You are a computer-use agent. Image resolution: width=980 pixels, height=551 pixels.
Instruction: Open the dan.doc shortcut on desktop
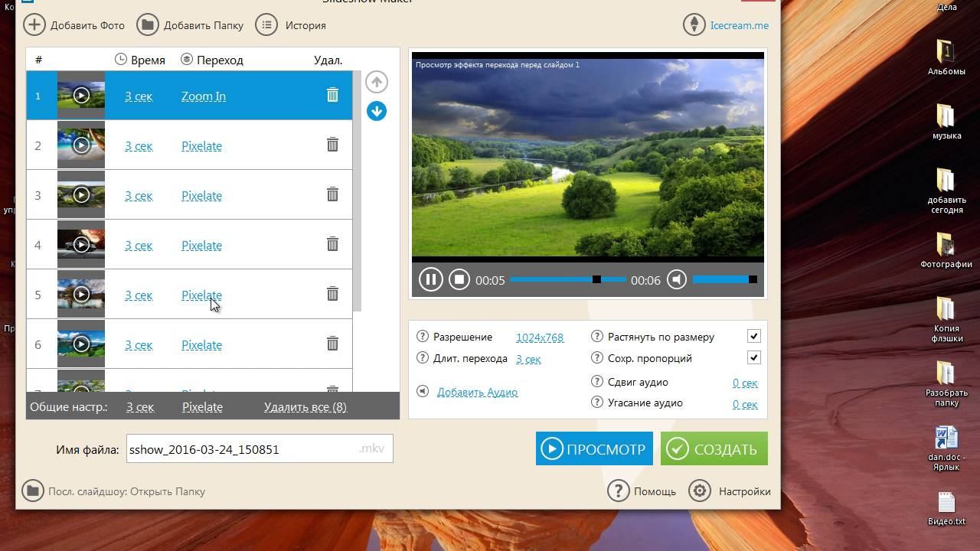946,448
